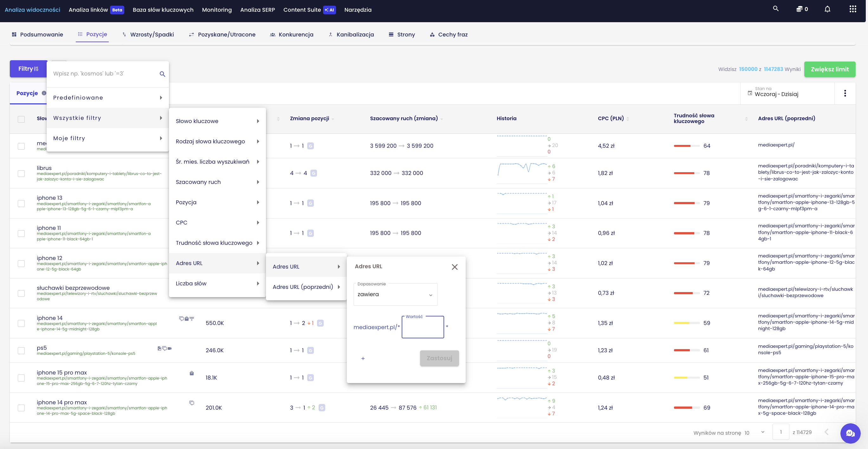Sort by CPC (PLN) column arrows

click(x=628, y=119)
